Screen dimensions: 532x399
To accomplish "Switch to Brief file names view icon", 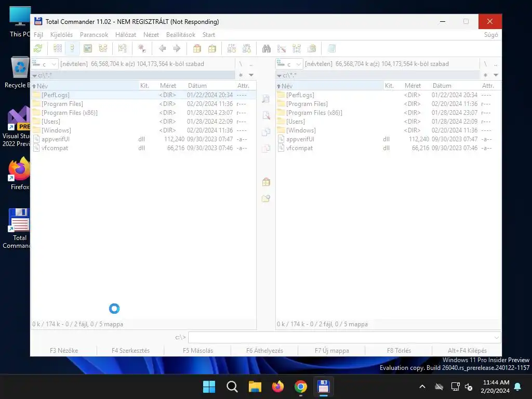I will [x=58, y=48].
